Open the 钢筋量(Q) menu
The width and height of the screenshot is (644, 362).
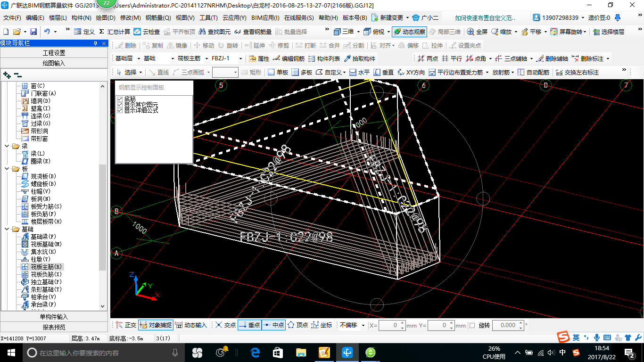click(158, 18)
